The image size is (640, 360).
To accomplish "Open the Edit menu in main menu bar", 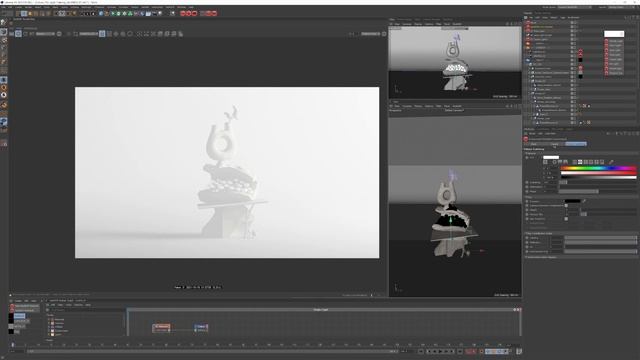I will (x=11, y=7).
